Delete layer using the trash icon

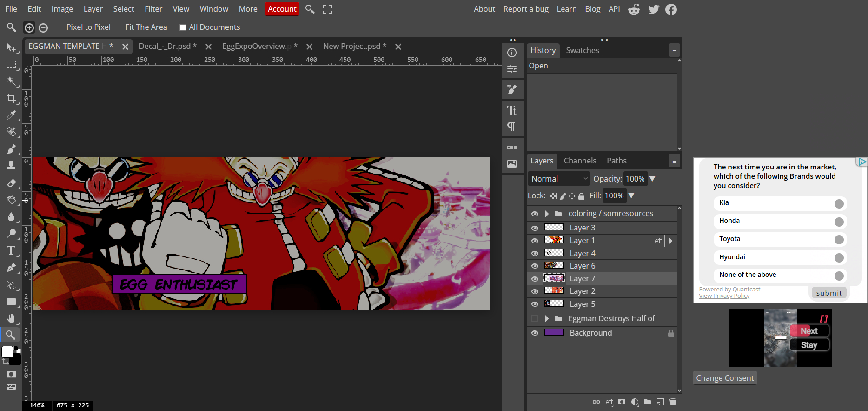click(673, 402)
